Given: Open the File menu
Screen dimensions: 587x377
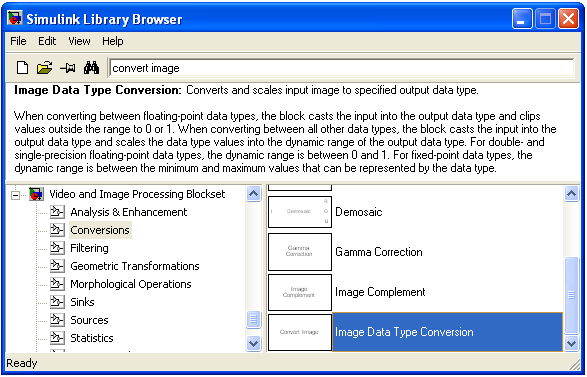Looking at the screenshot, I should [x=18, y=41].
